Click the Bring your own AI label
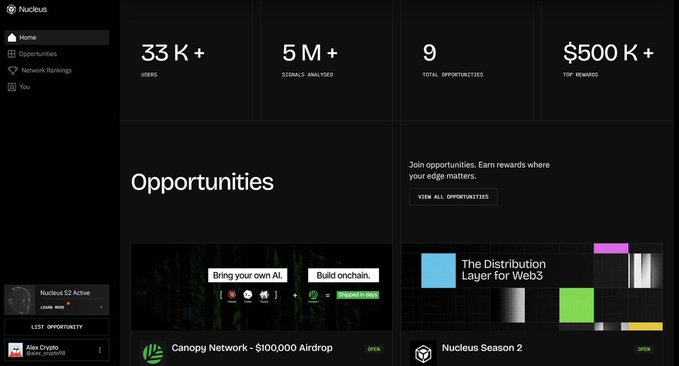Image resolution: width=679 pixels, height=366 pixels. [248, 275]
